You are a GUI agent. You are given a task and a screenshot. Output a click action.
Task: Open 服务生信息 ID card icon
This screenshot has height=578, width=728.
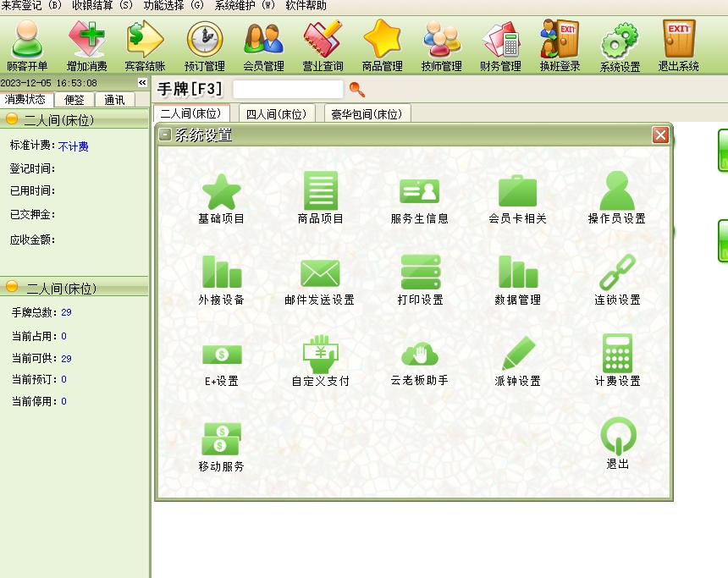click(420, 193)
